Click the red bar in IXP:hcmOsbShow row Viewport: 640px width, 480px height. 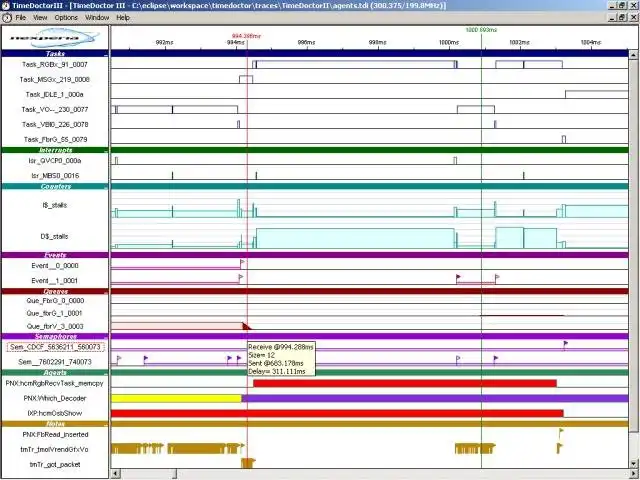pyautogui.click(x=337, y=413)
